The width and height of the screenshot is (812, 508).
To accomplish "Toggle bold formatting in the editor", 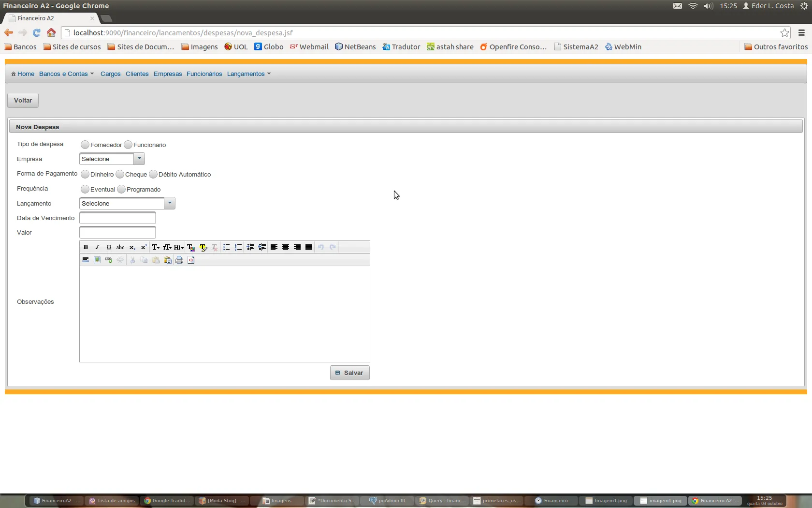I will pyautogui.click(x=86, y=247).
